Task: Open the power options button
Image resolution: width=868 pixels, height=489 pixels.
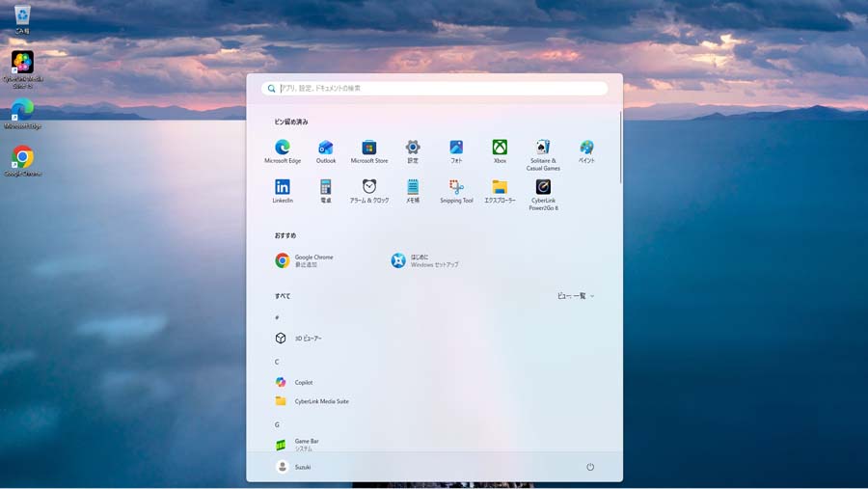Action: (x=590, y=467)
